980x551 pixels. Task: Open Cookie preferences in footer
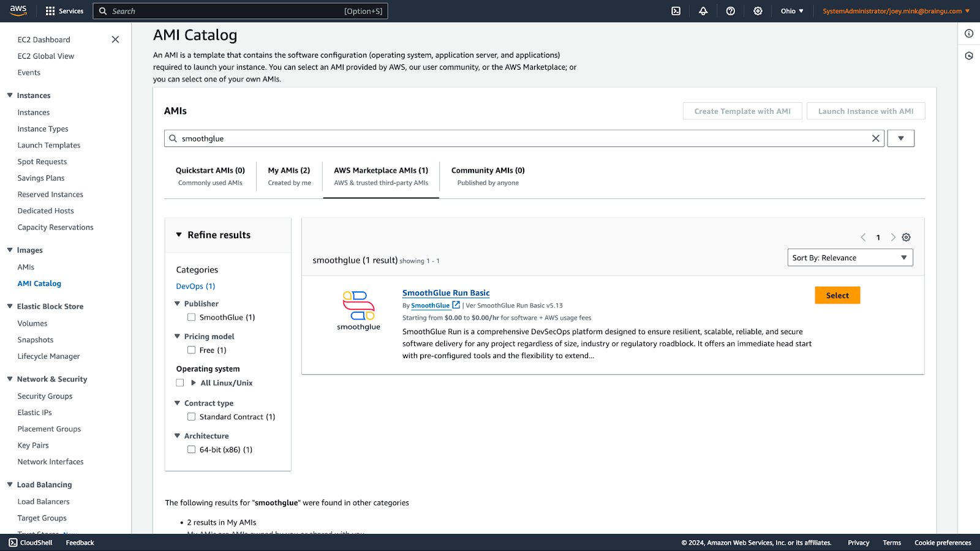coord(943,542)
